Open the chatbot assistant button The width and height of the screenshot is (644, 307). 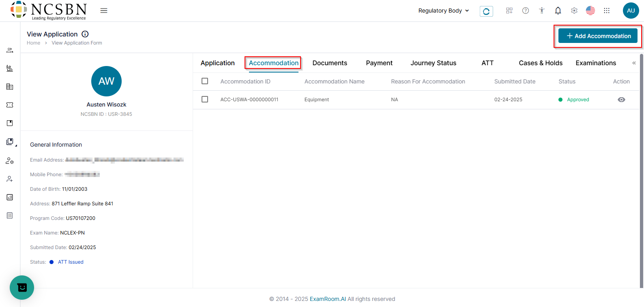click(x=22, y=288)
